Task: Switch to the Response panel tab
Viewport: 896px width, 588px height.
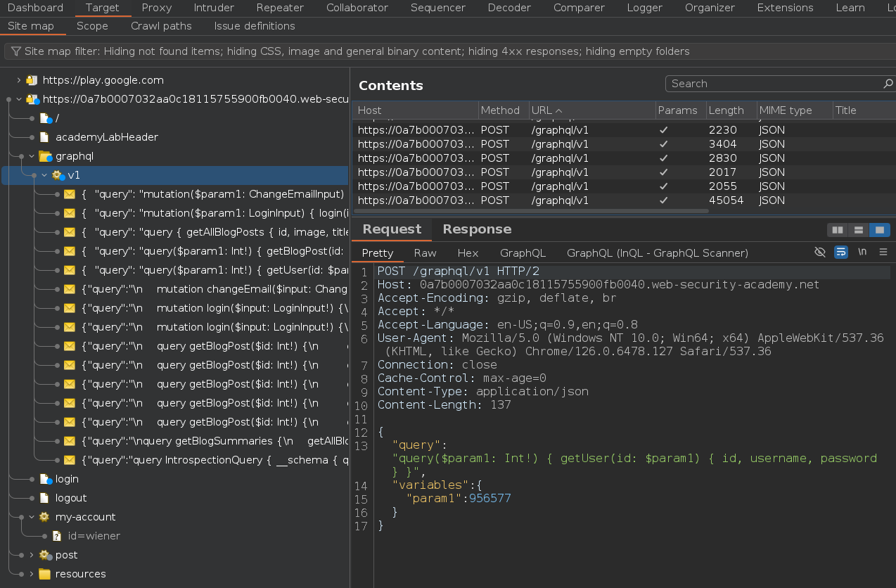Action: coord(477,229)
